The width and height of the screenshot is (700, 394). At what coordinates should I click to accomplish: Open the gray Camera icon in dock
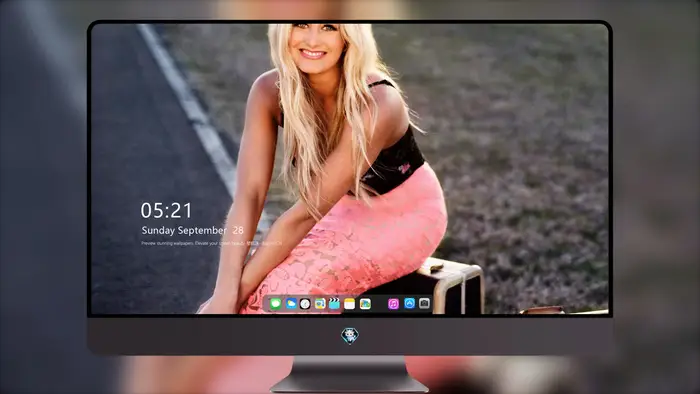tap(425, 303)
